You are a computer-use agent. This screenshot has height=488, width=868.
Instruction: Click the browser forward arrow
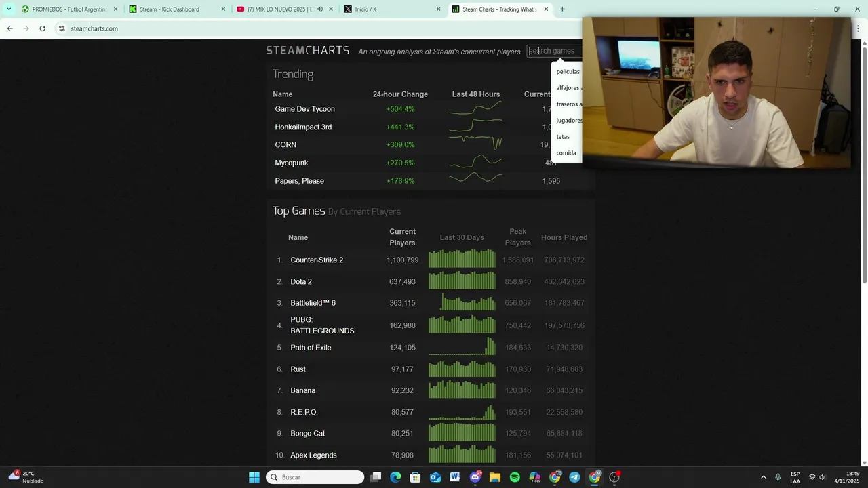(x=26, y=28)
